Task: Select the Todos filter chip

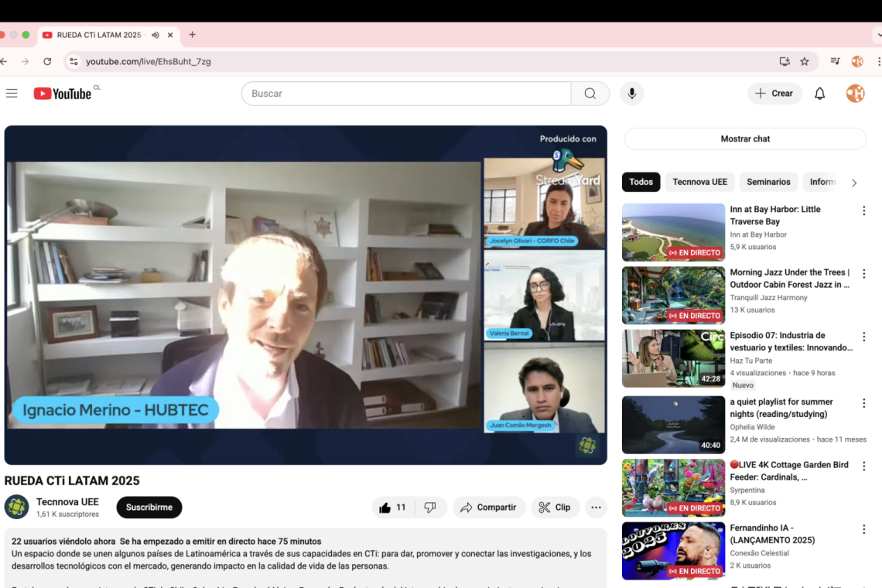Action: tap(641, 182)
